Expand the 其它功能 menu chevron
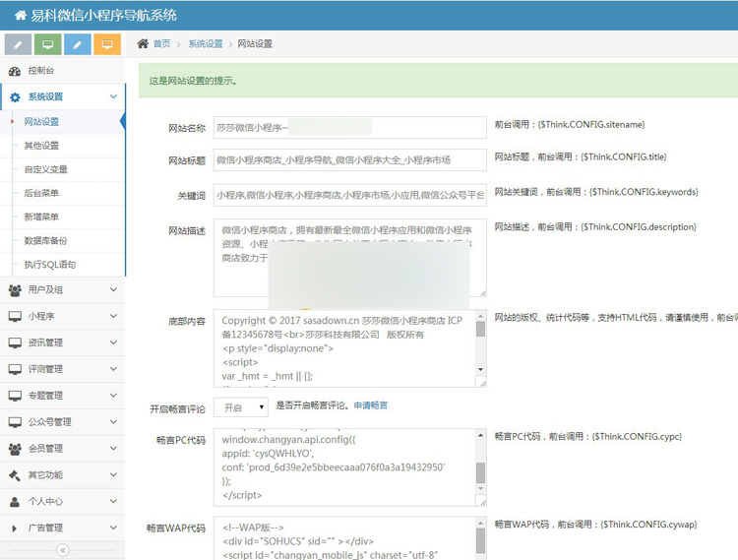The image size is (738, 560). pyautogui.click(x=113, y=474)
